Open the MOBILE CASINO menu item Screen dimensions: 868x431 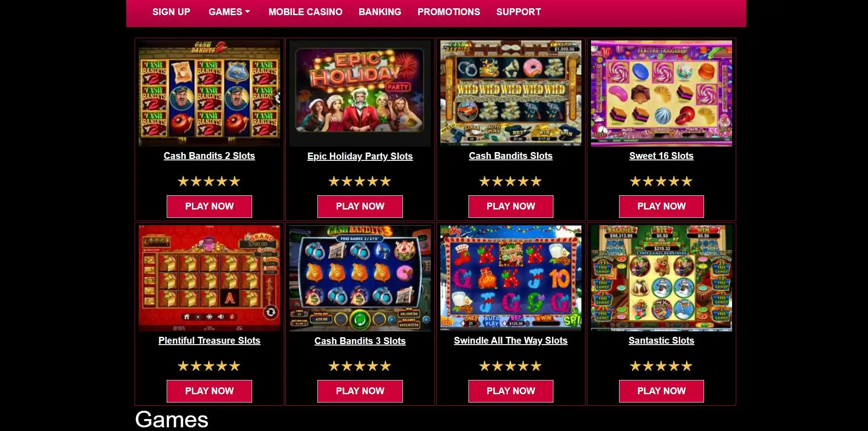tap(305, 12)
